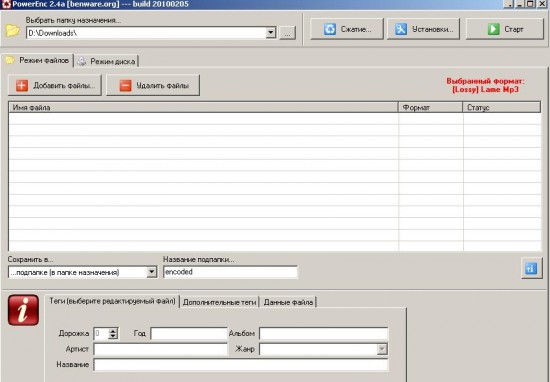Click the red minus Удалить файлы button
Image resolution: width=550 pixels, height=382 pixels.
(153, 85)
